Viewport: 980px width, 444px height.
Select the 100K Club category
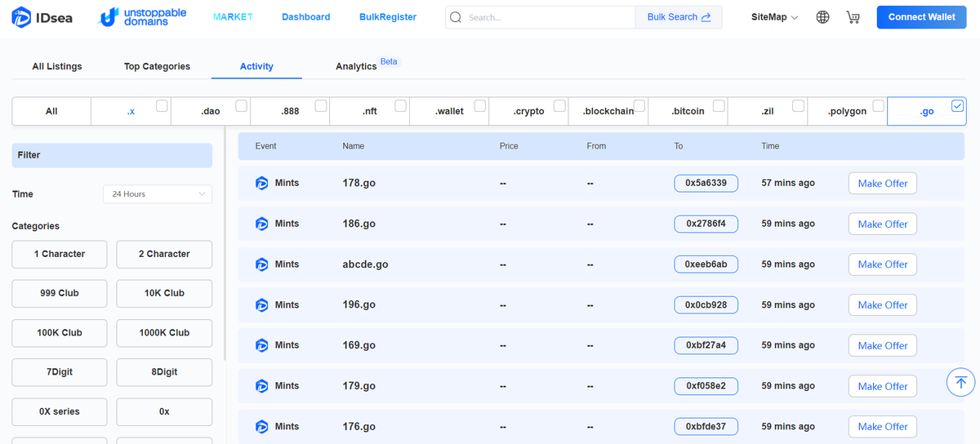click(60, 333)
